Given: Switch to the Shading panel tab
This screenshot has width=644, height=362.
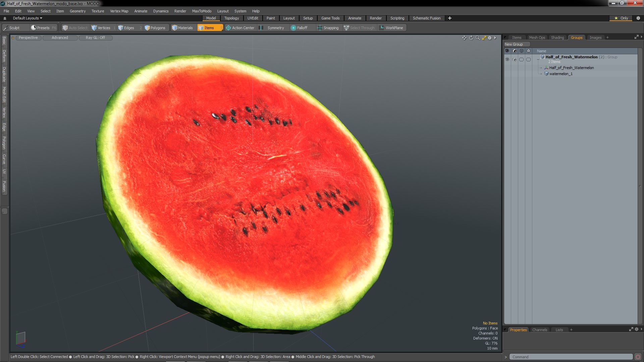Looking at the screenshot, I should (557, 38).
